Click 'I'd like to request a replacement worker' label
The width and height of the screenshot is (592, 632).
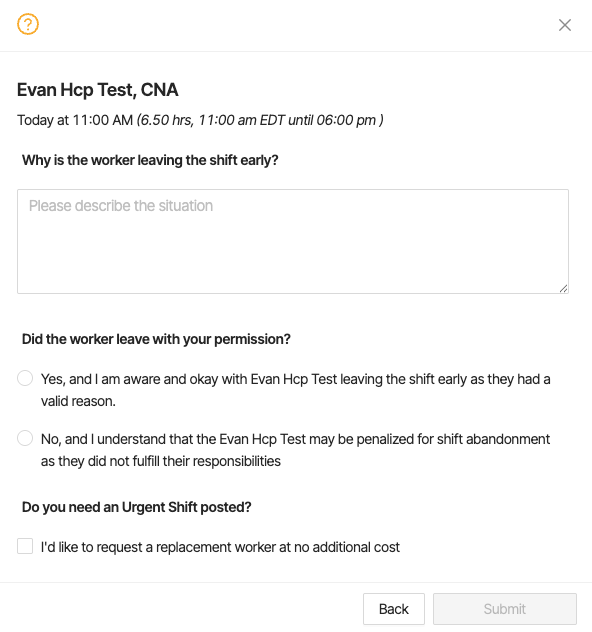(220, 547)
